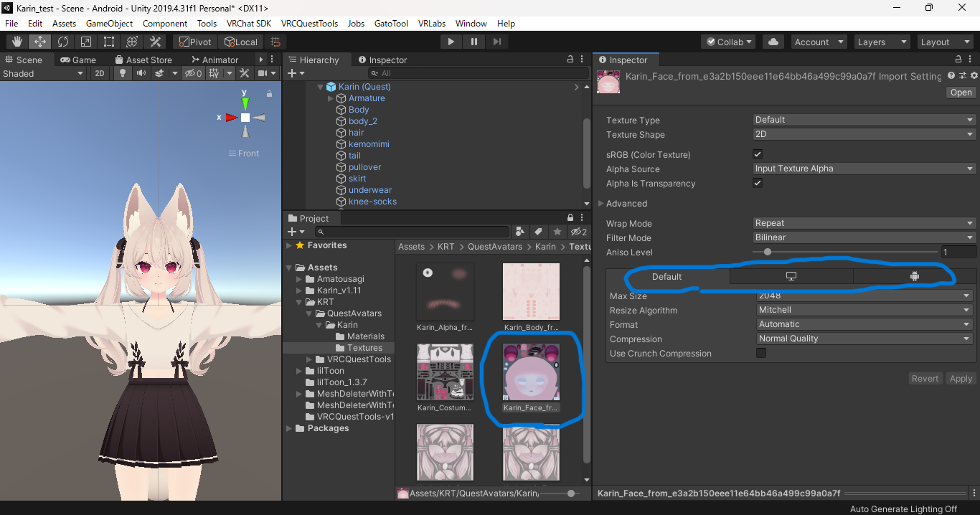Open the Collab dropdown button
This screenshot has width=980, height=515.
coord(729,42)
